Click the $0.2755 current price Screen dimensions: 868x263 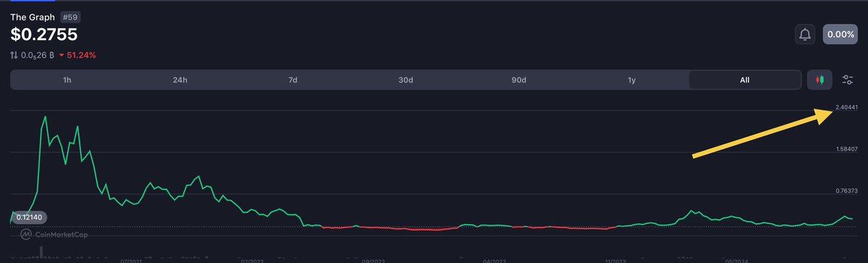(44, 35)
